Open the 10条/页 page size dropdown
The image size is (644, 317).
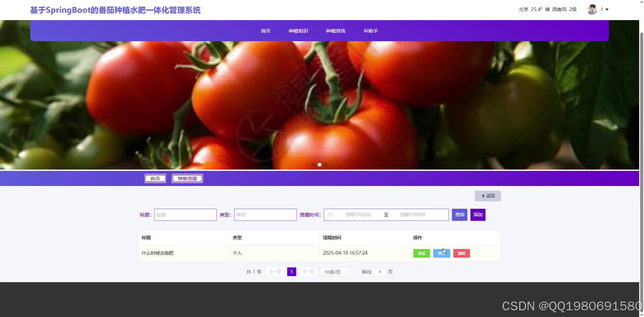click(x=334, y=271)
